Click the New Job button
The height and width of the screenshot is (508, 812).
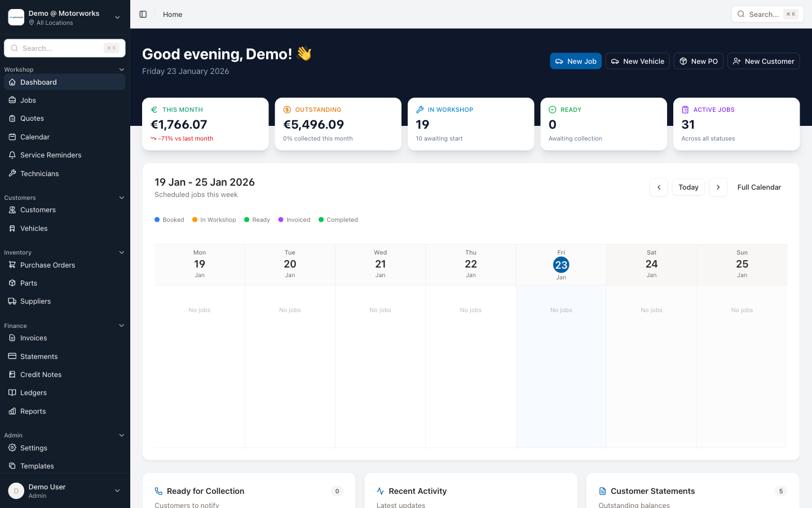[x=576, y=60]
